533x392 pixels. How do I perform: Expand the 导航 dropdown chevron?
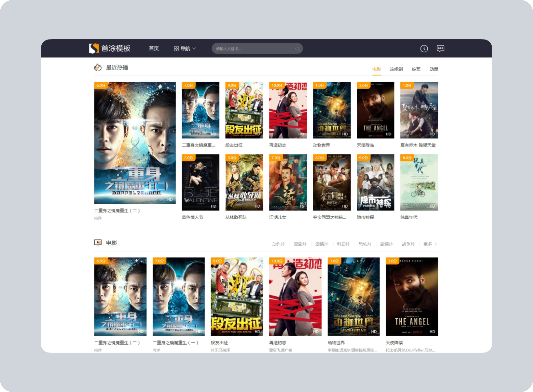[194, 49]
